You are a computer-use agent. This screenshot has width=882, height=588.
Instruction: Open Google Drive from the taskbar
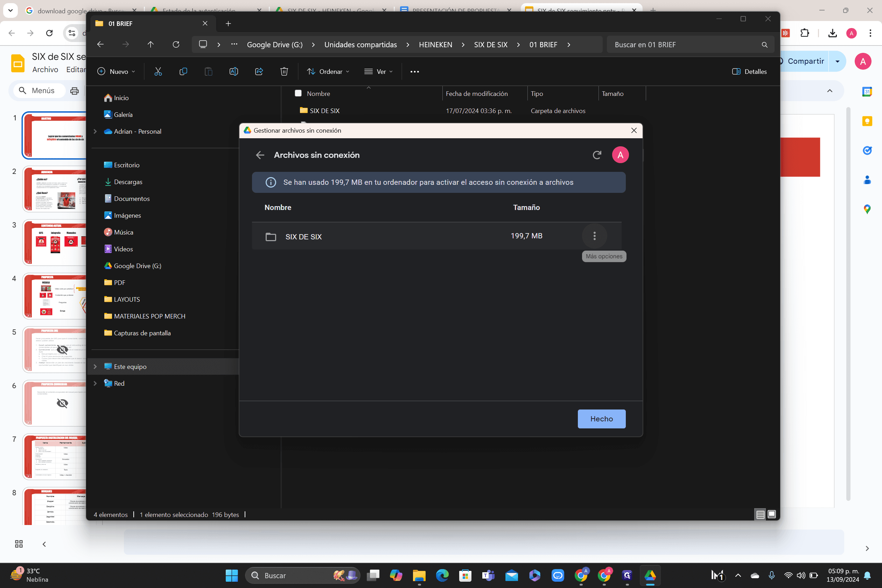[x=650, y=575]
